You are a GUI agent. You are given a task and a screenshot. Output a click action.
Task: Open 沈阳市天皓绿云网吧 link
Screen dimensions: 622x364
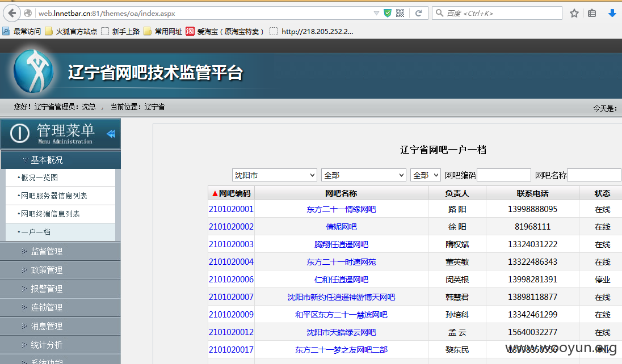(341, 332)
